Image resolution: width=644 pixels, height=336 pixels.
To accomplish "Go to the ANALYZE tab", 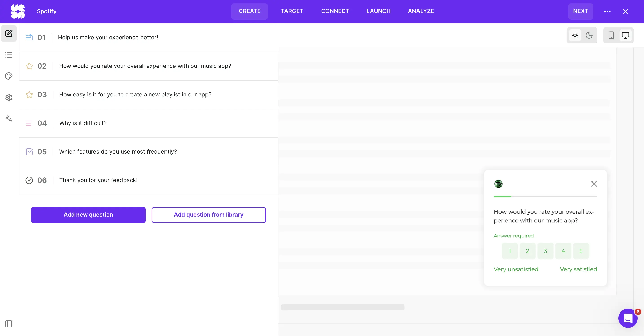I will pyautogui.click(x=421, y=11).
